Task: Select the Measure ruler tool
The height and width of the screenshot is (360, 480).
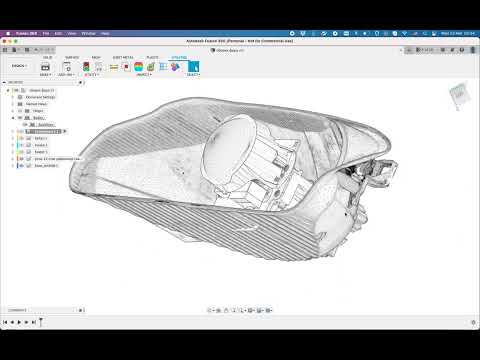Action: [x=114, y=67]
